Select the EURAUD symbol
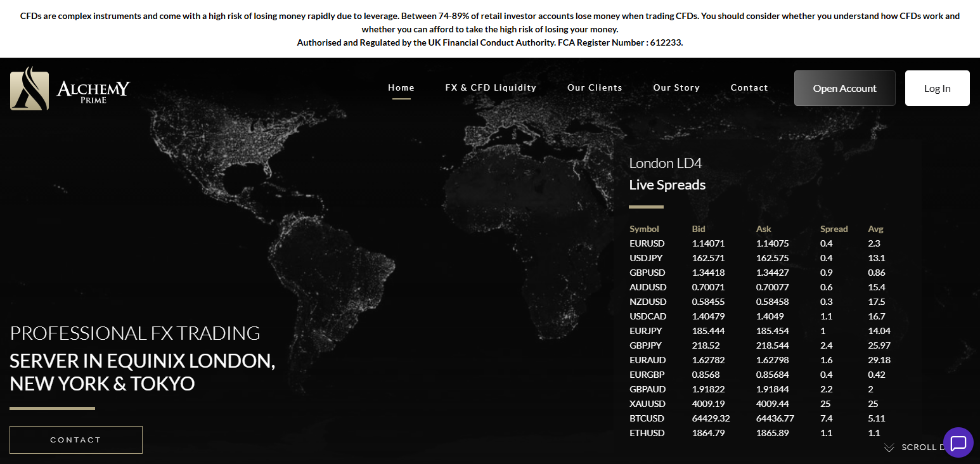Screen dimensions: 980x464 coord(648,360)
